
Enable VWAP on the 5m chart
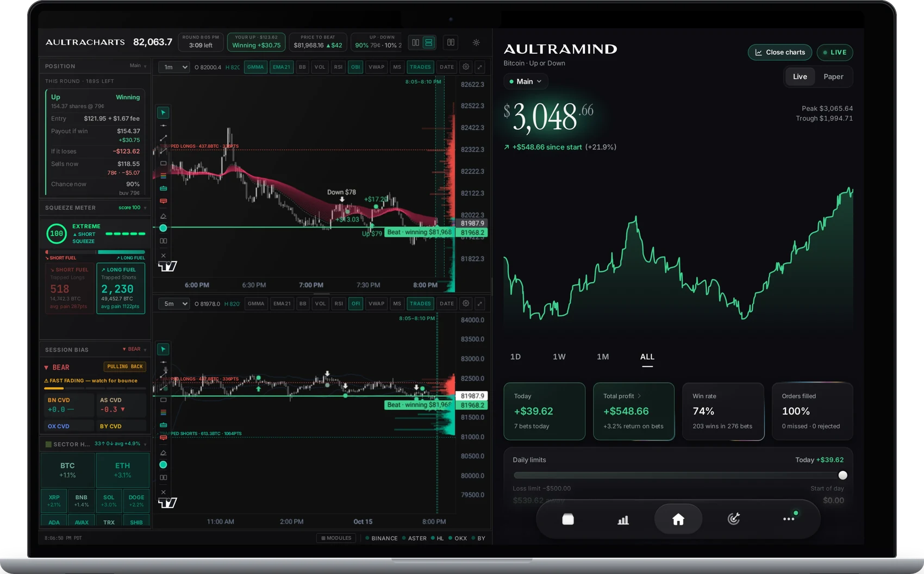[376, 303]
